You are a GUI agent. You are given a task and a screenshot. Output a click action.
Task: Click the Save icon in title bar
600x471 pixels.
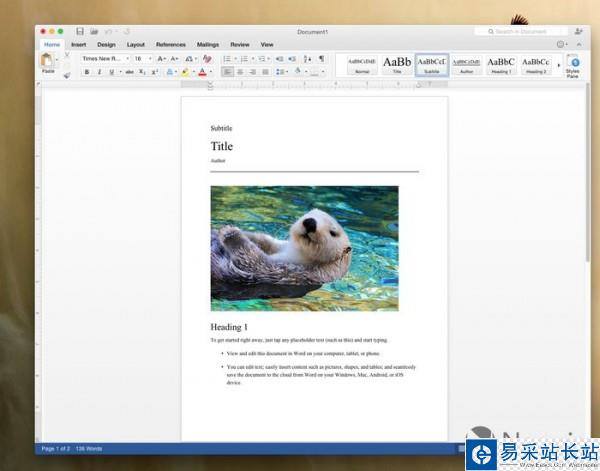coord(80,31)
